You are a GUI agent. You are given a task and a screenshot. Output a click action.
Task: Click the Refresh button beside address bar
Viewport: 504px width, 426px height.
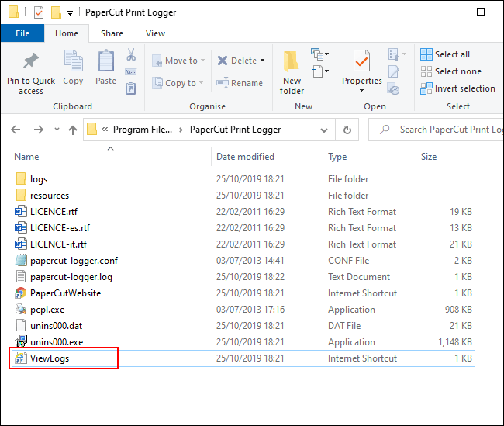[347, 130]
